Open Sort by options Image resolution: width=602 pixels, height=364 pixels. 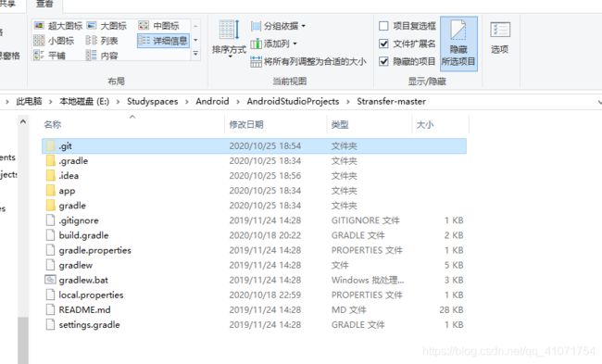tap(229, 39)
